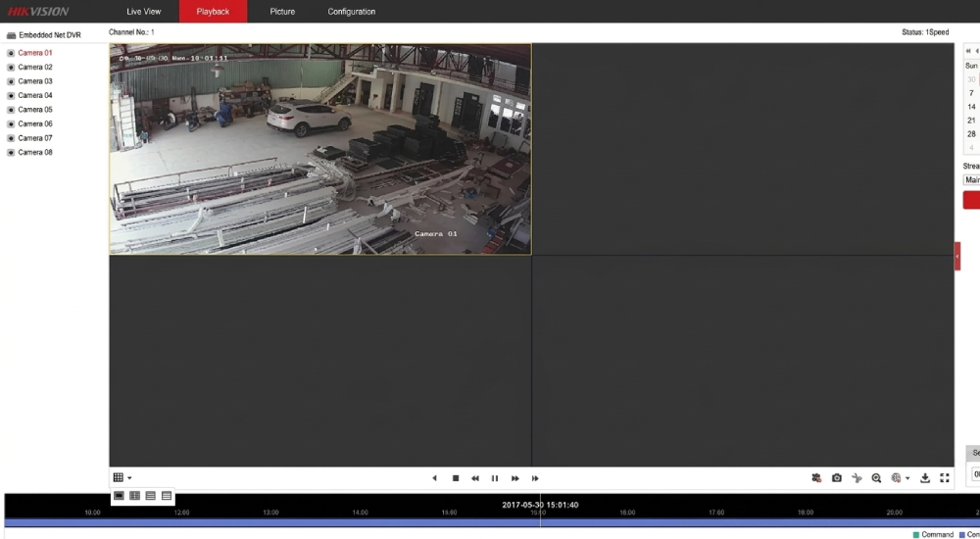The image size is (980, 539).
Task: Click the empty bottom-left playback window
Action: click(320, 361)
